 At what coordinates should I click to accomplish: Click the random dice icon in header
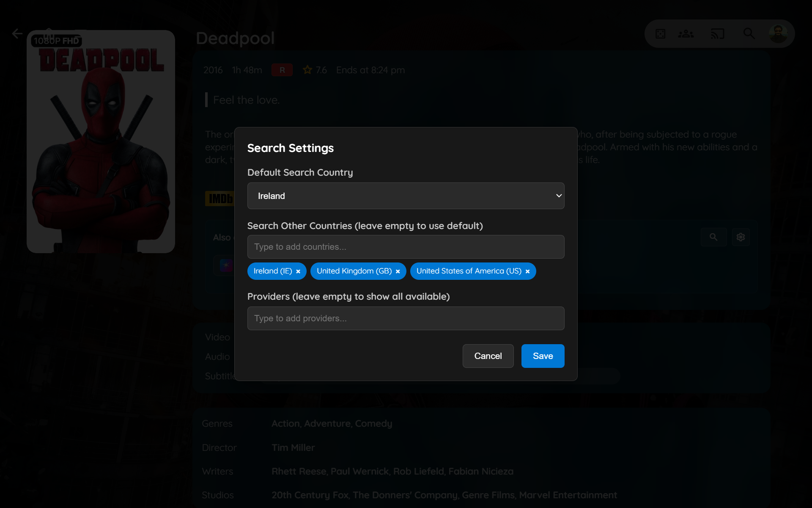pyautogui.click(x=660, y=33)
